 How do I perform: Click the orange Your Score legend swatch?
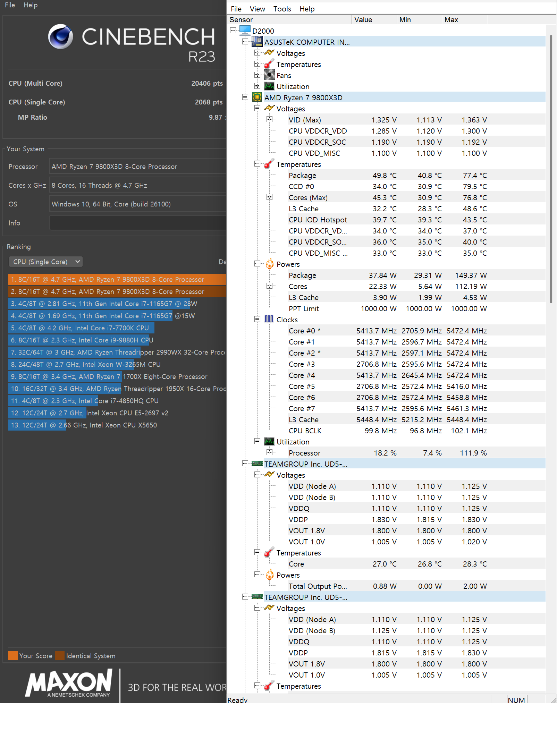(x=13, y=655)
